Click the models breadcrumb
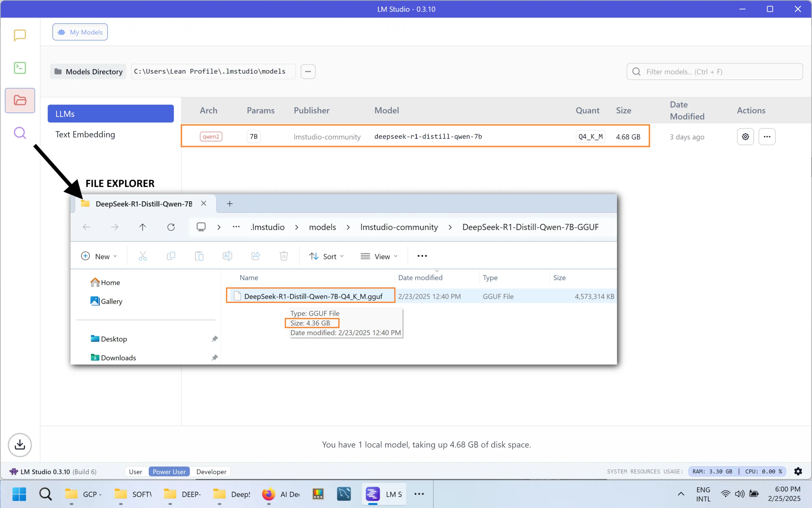Screen dimensions: 812x508 [323, 227]
